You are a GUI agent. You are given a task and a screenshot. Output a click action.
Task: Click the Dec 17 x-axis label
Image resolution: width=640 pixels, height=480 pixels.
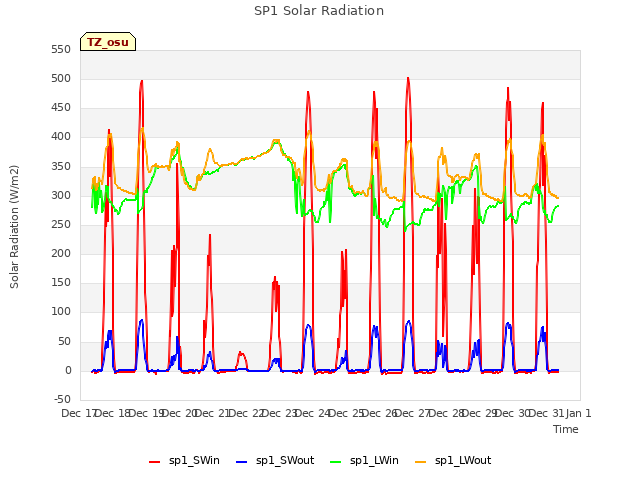[x=78, y=413]
